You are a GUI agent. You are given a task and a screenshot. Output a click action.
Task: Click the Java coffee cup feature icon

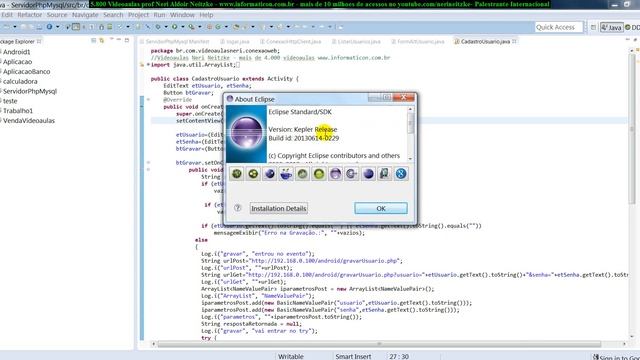pyautogui.click(x=286, y=174)
